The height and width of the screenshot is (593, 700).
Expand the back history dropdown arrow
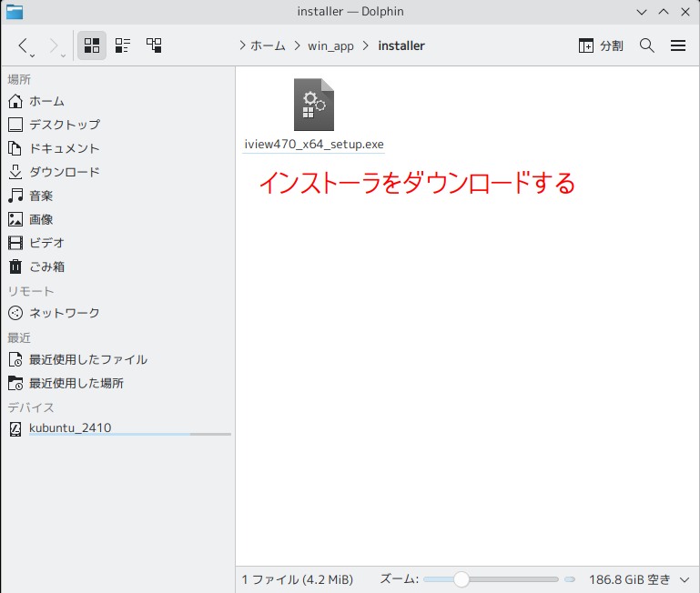[33, 55]
